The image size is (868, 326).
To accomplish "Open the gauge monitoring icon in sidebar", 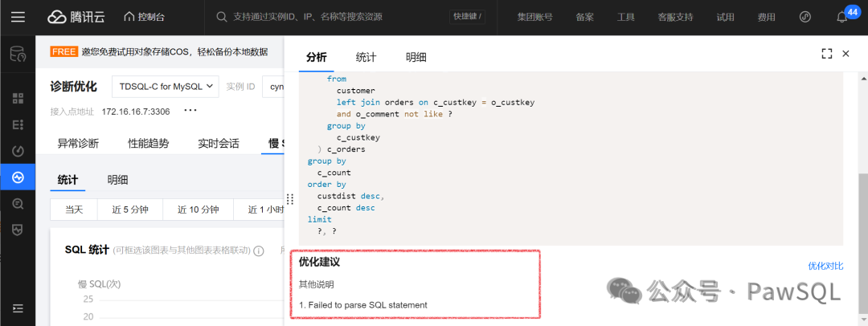I will (x=18, y=150).
